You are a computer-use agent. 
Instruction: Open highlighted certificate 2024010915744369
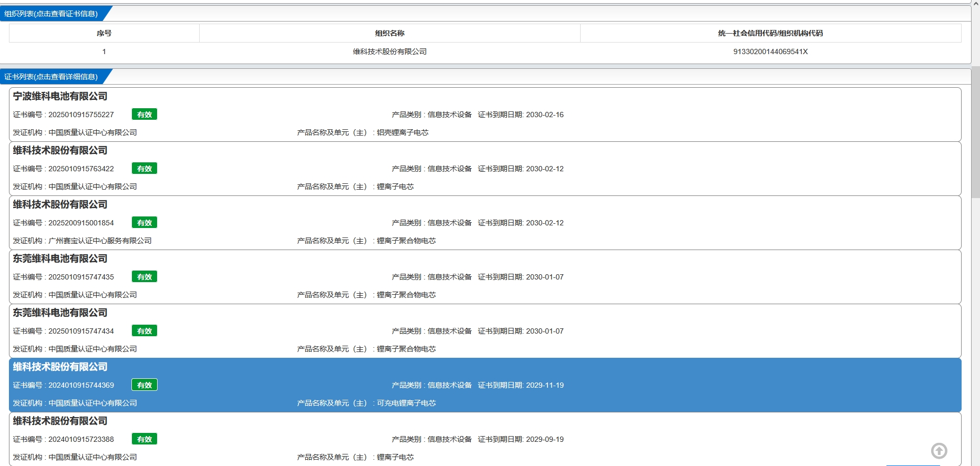click(x=485, y=385)
